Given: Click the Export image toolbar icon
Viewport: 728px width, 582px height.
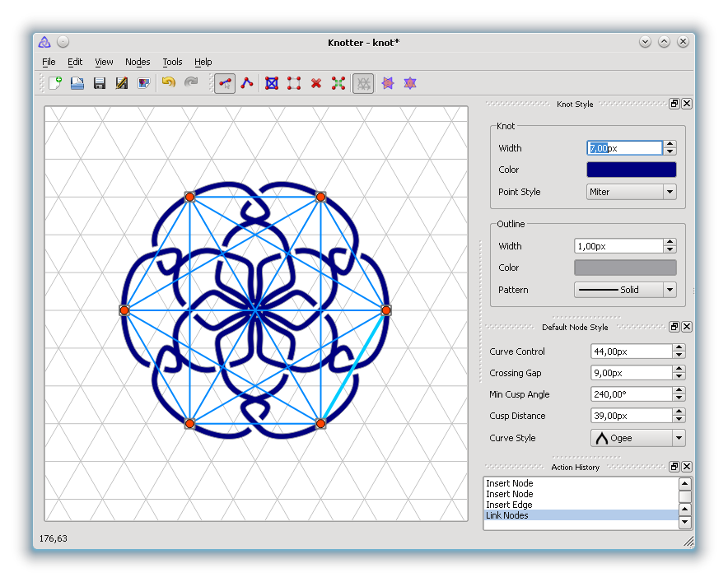Looking at the screenshot, I should (144, 83).
